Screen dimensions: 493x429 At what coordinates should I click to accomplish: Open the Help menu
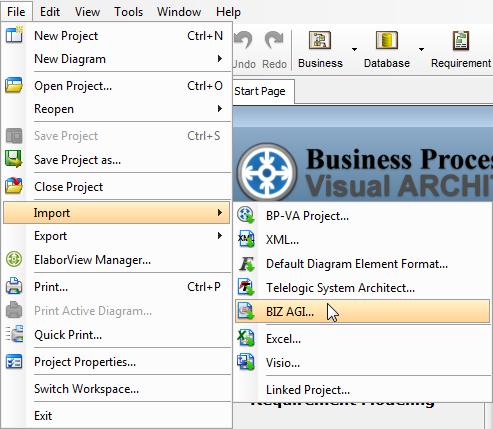coord(228,12)
